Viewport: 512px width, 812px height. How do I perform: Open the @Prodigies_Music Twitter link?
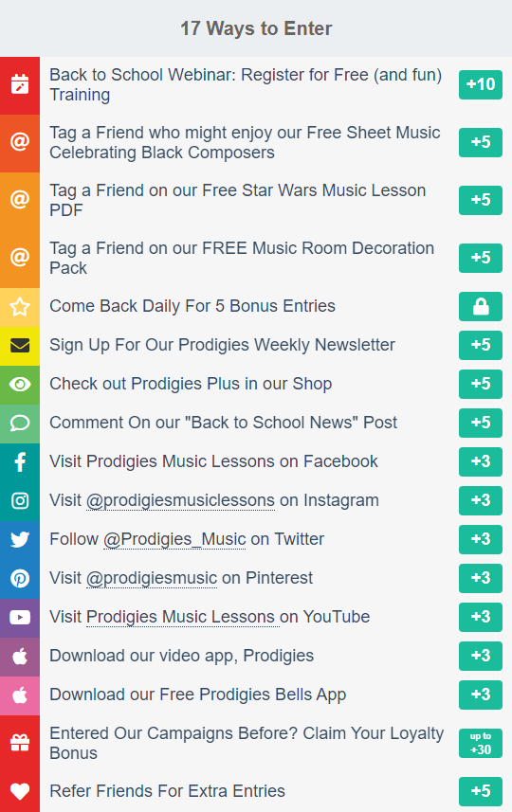(174, 540)
